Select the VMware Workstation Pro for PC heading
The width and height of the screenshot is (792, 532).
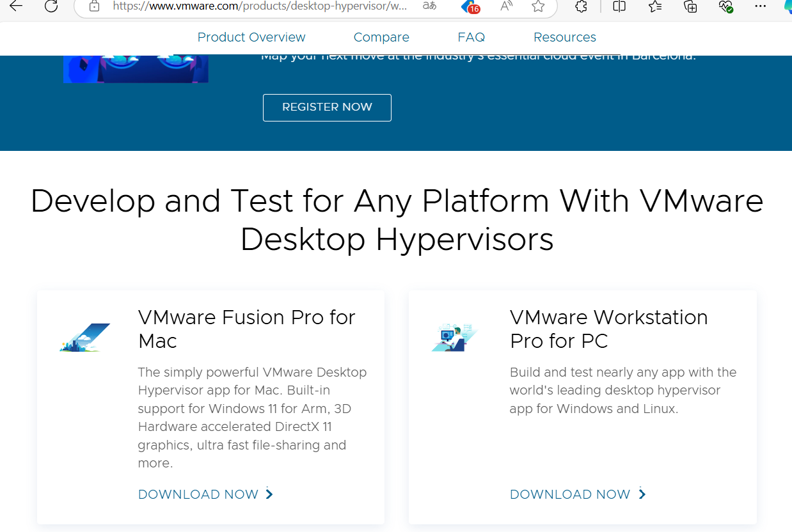[608, 329]
